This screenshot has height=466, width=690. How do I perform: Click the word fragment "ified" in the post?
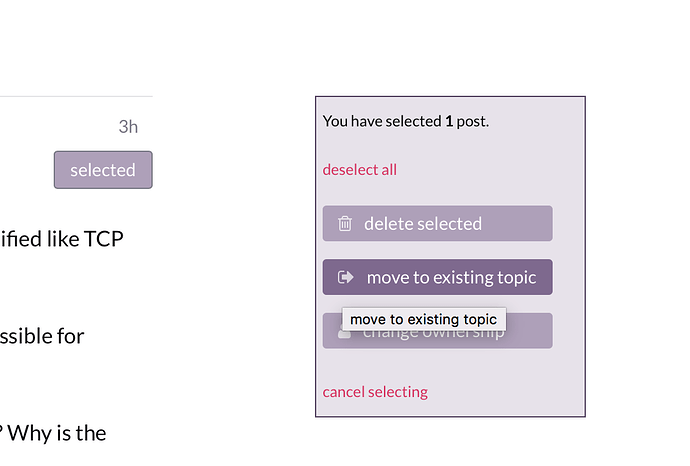pyautogui.click(x=23, y=240)
